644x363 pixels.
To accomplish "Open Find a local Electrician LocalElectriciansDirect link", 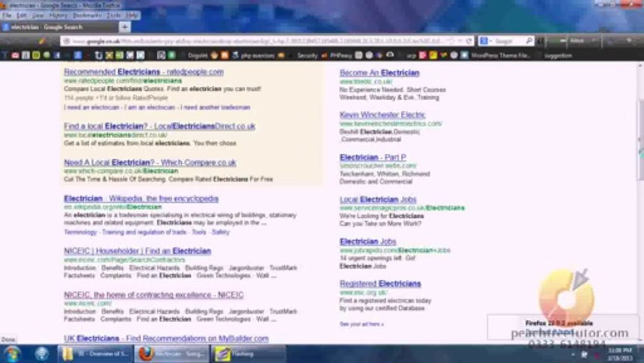I will tap(160, 127).
